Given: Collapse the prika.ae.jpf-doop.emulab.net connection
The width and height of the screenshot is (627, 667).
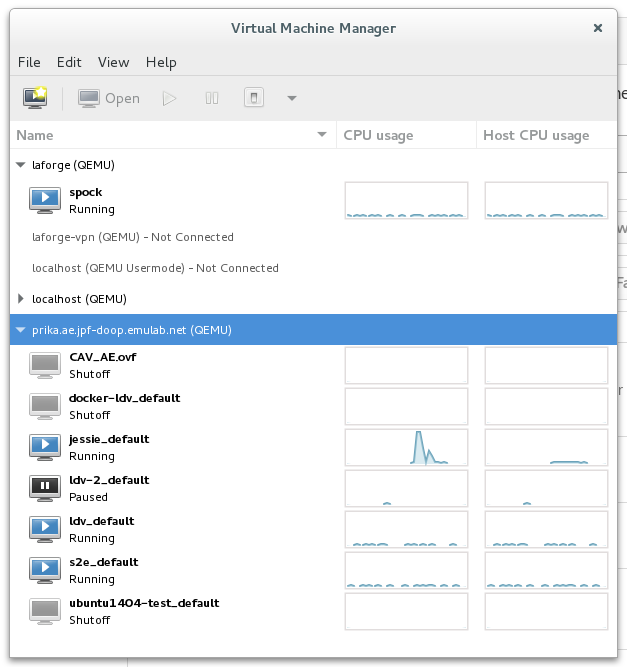Looking at the screenshot, I should 22,329.
